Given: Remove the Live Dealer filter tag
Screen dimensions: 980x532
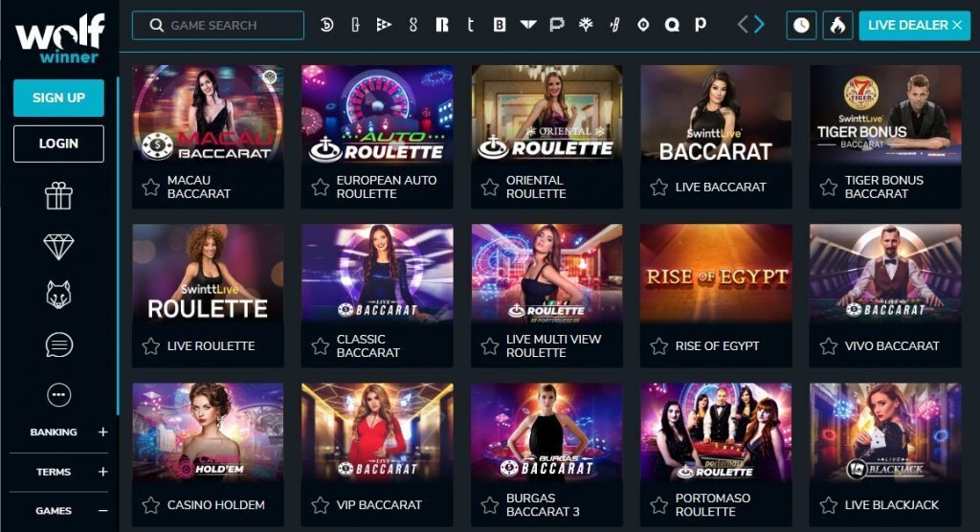Looking at the screenshot, I should [x=957, y=25].
